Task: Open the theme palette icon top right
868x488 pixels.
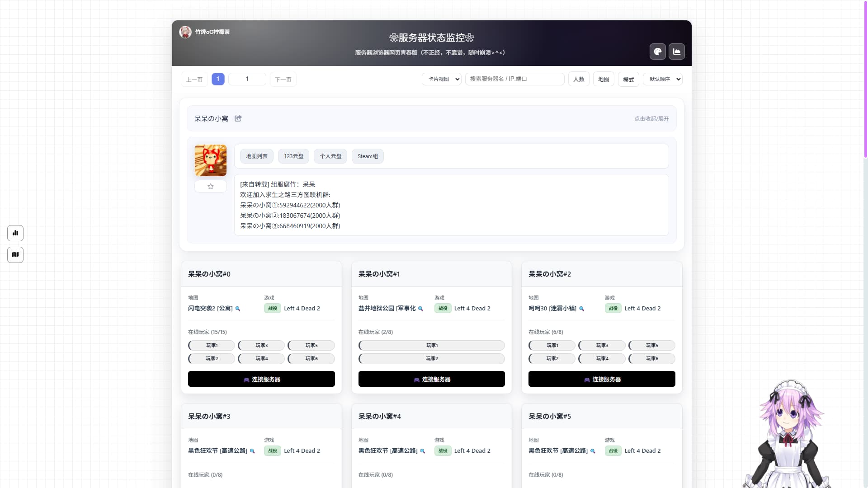Action: [x=657, y=52]
